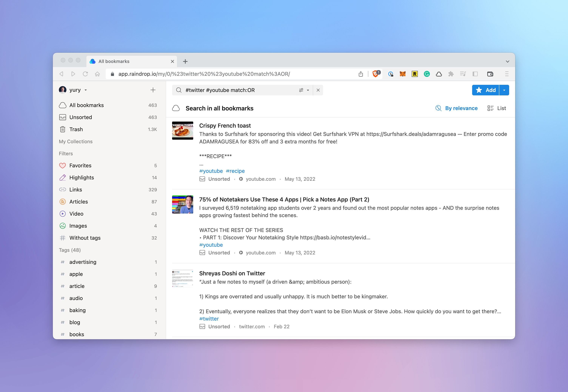This screenshot has width=568, height=392.
Task: Click the All Bookmarks collection
Action: (86, 105)
